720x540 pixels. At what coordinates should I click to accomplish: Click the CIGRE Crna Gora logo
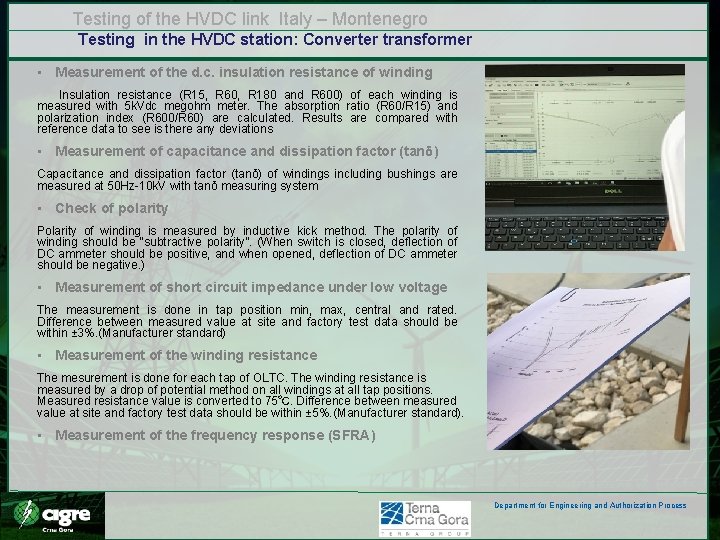tap(52, 516)
